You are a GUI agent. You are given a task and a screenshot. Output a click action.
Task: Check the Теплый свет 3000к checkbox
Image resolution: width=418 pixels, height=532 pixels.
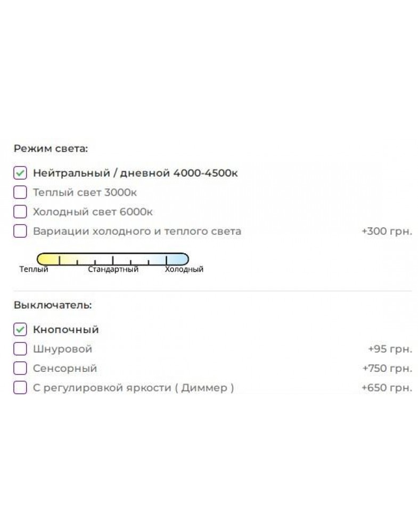pyautogui.click(x=20, y=193)
